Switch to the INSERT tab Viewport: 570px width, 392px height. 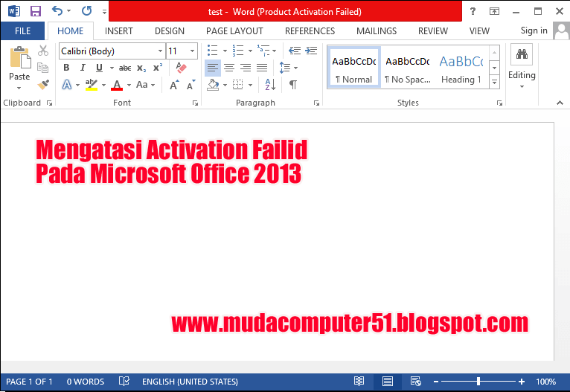tap(119, 31)
